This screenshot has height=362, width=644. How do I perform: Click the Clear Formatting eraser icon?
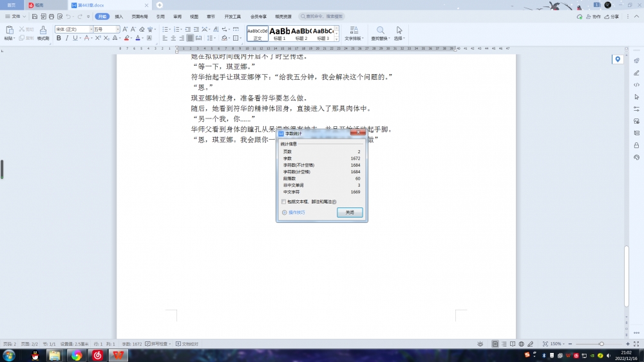(x=142, y=29)
